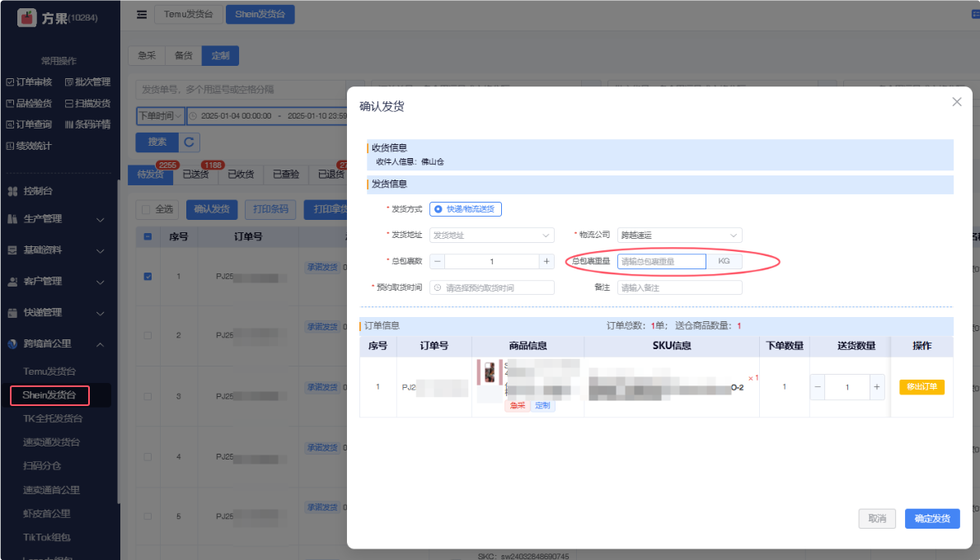Uncheck the checkbox for row 1

tap(148, 277)
